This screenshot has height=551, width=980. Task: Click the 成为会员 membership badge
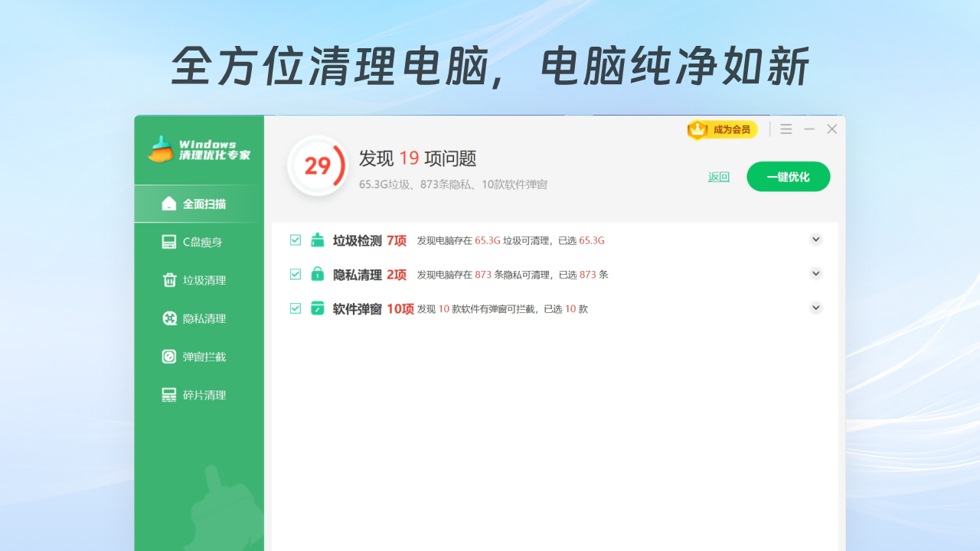[722, 130]
